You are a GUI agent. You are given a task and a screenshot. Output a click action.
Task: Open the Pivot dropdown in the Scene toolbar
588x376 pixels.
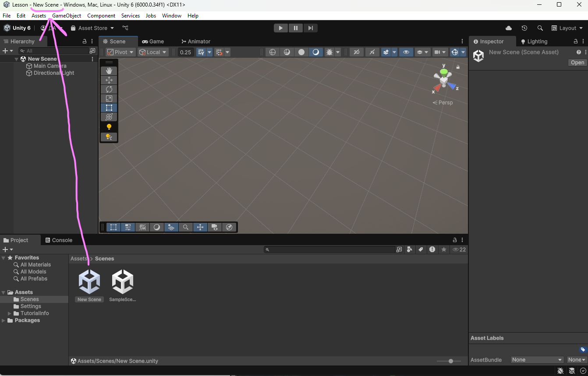(120, 52)
